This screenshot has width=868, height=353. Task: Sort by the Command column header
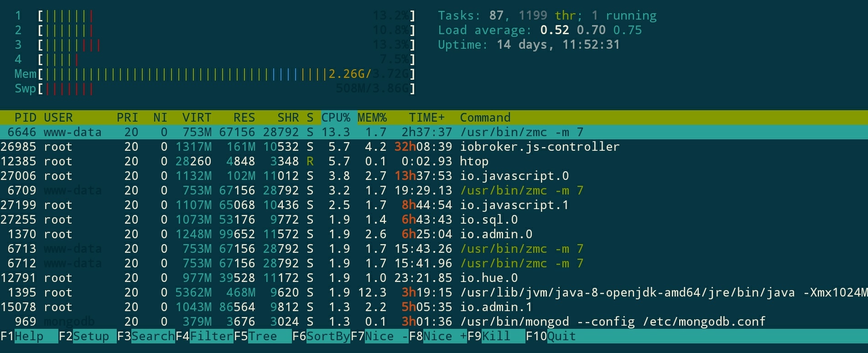click(485, 118)
